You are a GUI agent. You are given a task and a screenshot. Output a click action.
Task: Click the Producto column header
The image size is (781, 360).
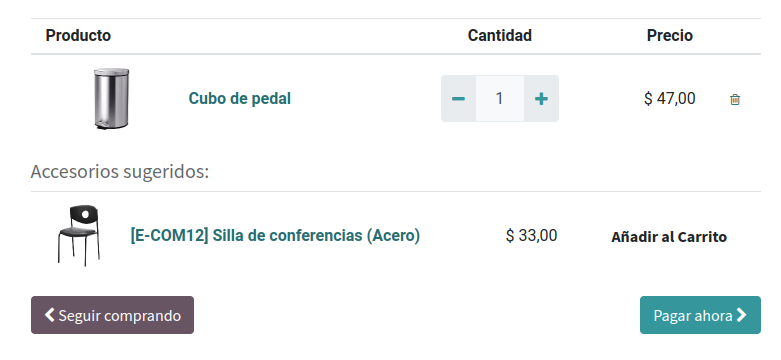pos(78,35)
